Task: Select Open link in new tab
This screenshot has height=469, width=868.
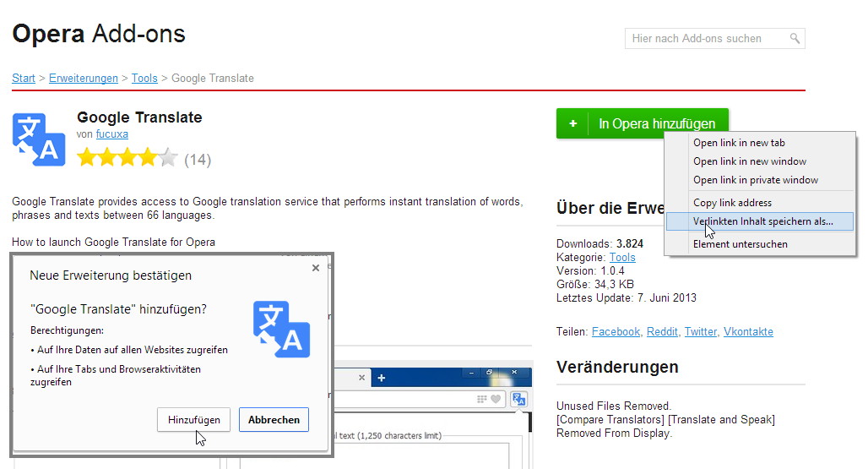Action: pos(760,142)
